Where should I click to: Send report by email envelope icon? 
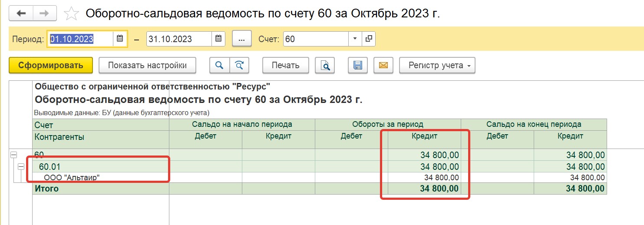tap(383, 65)
